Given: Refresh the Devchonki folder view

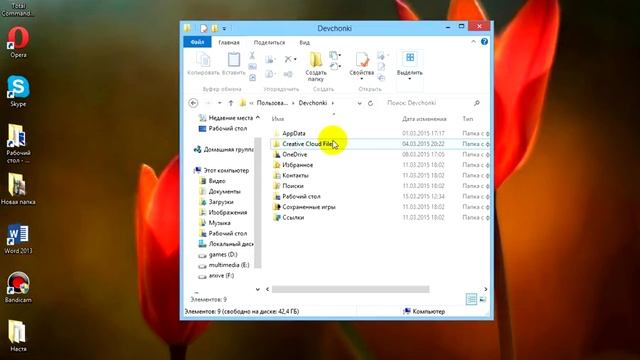Looking at the screenshot, I should coord(370,103).
